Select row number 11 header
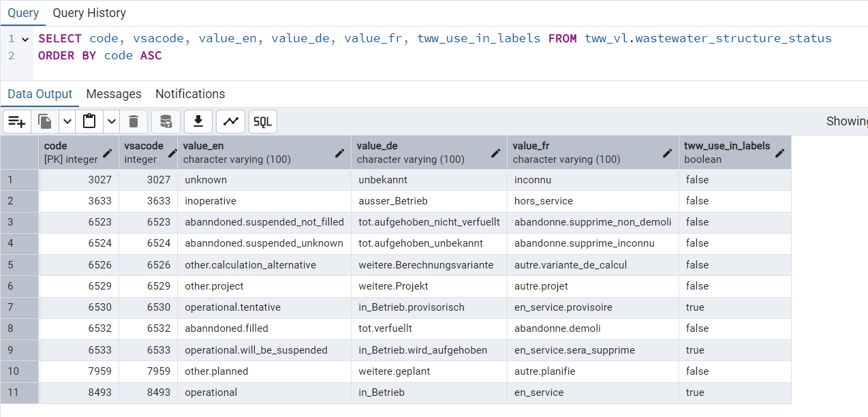Screen dimensions: 868x417 [19, 392]
